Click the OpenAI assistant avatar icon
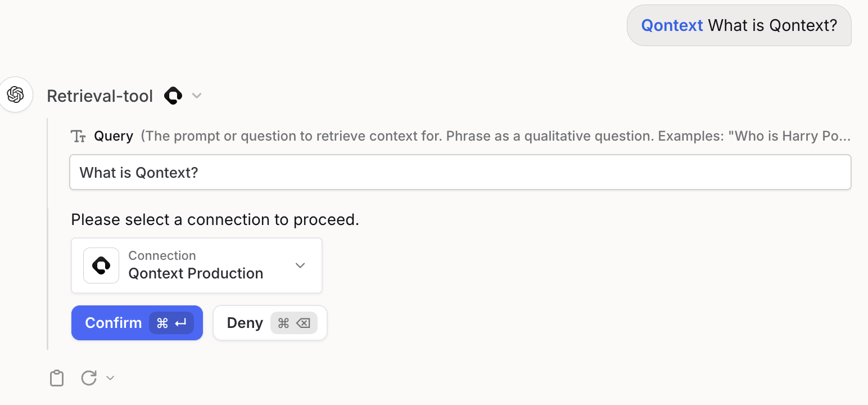 pyautogui.click(x=16, y=94)
